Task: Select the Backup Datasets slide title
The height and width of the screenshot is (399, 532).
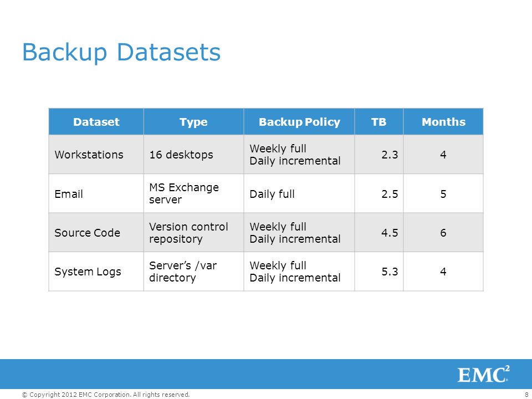Action: pos(121,52)
